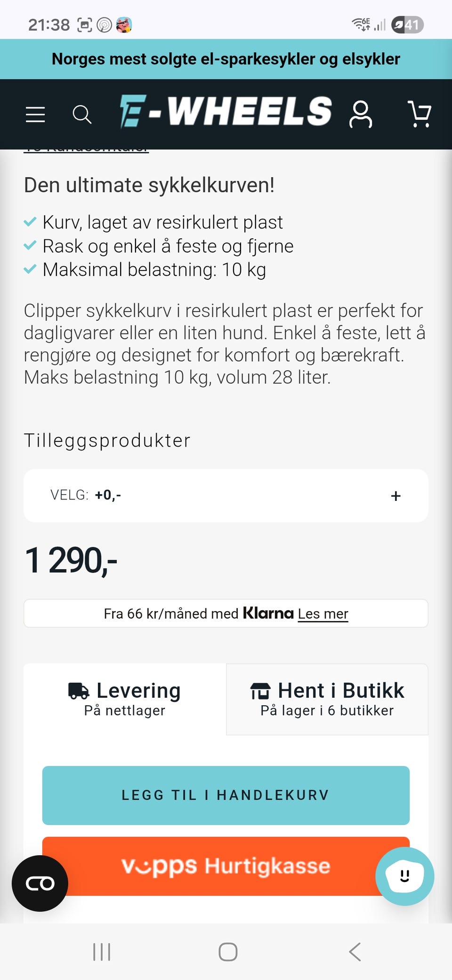Open the shopping cart icon
The width and height of the screenshot is (452, 980).
tap(419, 114)
